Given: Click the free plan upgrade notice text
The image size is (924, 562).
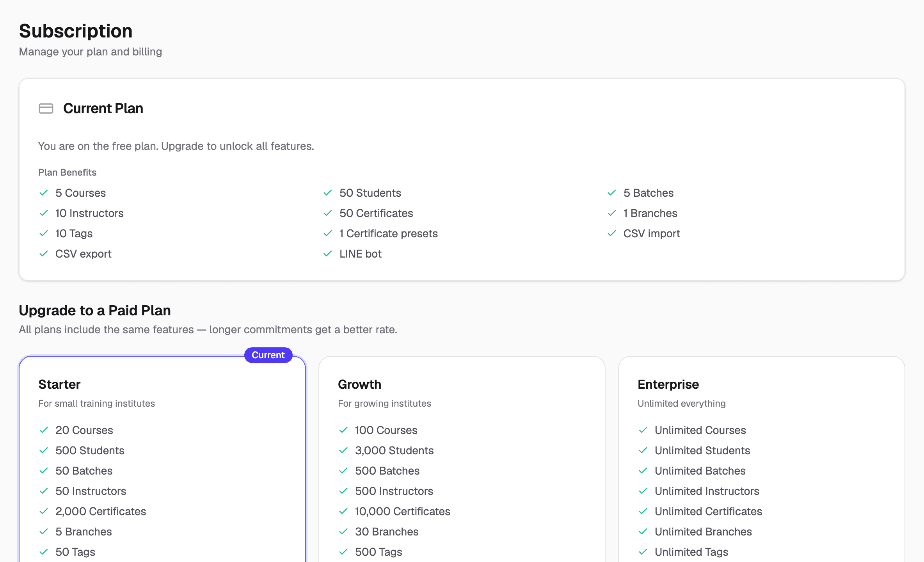Looking at the screenshot, I should coord(176,146).
